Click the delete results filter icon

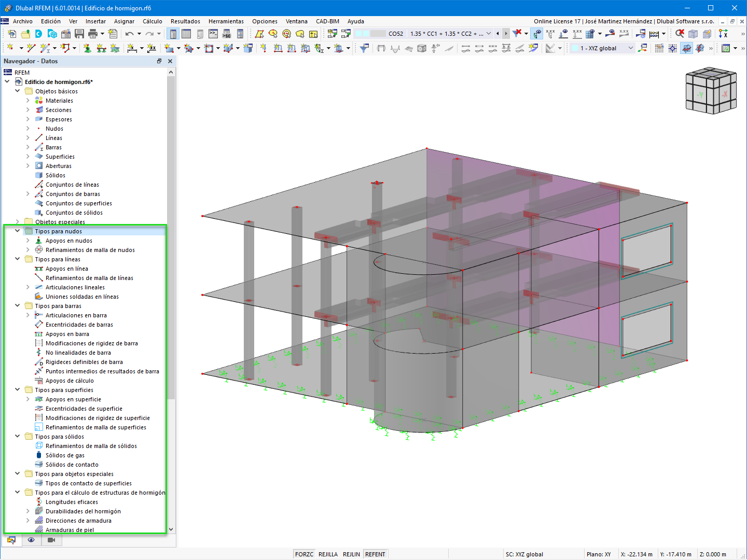click(517, 34)
